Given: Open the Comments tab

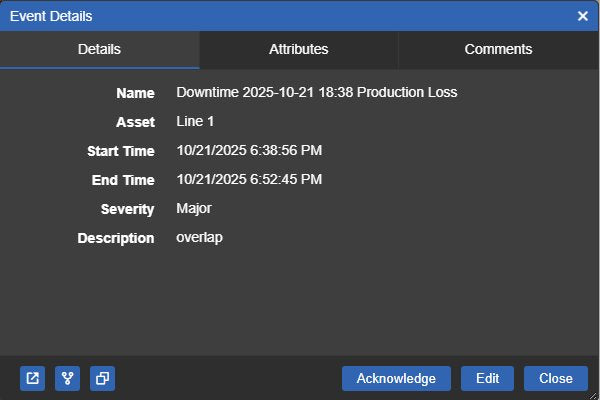Looking at the screenshot, I should [499, 50].
